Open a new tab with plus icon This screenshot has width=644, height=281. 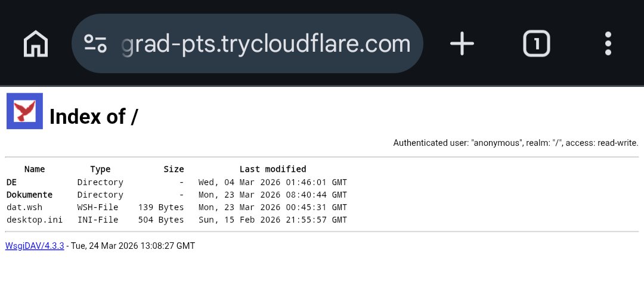tap(462, 44)
